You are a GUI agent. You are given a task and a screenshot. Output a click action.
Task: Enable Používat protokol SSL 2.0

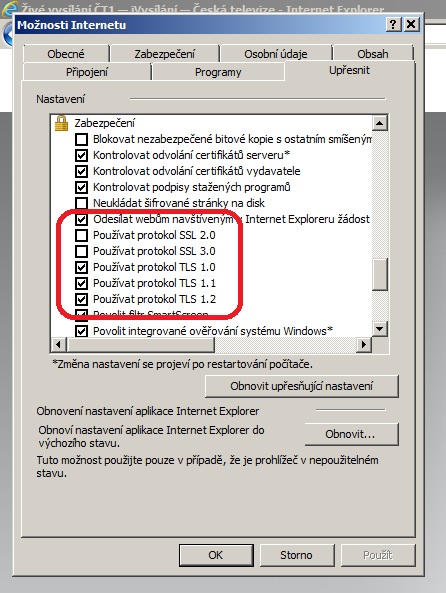click(81, 235)
